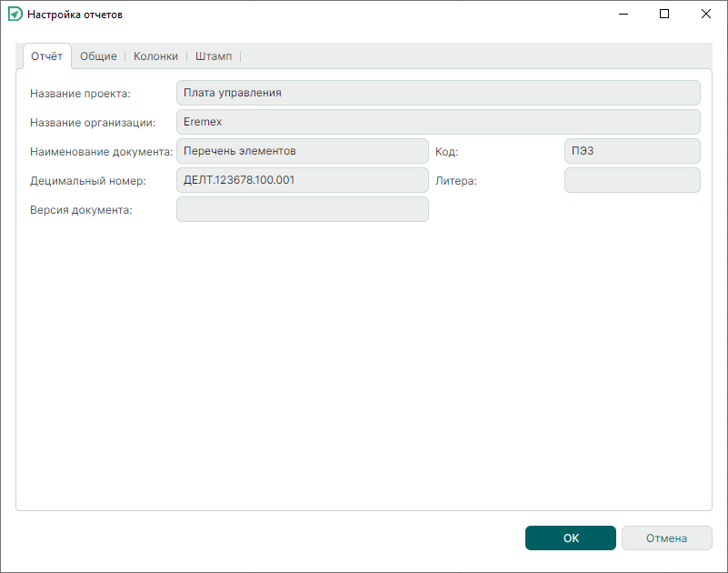Click the Наименование документа input field
Screen dimensions: 728x573
tap(302, 151)
